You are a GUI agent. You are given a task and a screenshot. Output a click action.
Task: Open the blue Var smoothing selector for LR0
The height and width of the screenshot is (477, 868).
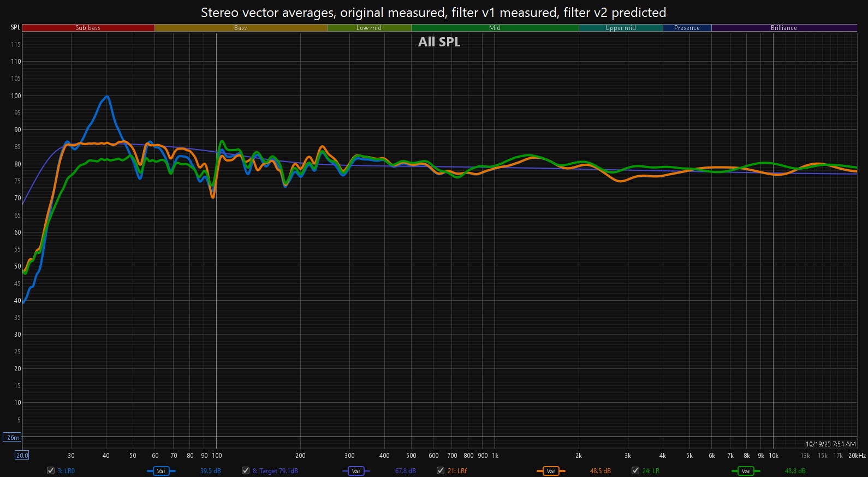[161, 471]
